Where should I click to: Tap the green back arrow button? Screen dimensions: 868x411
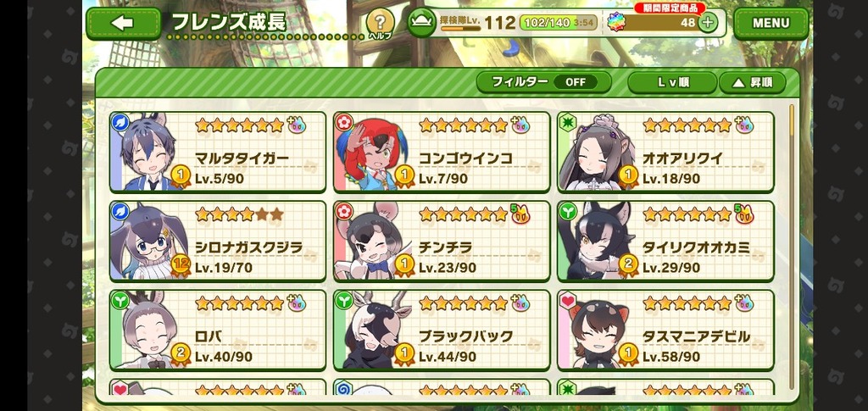[124, 23]
